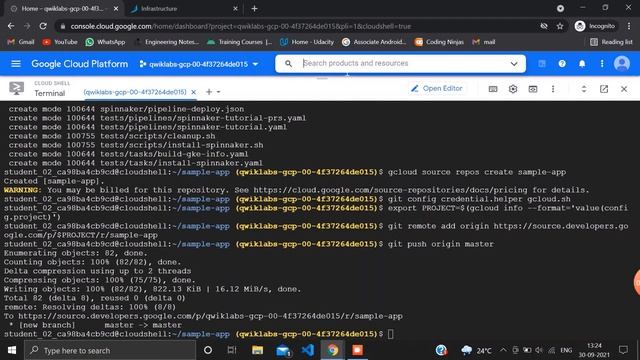This screenshot has width=640, height=360.
Task: Open Cloud Shell terminal settings gear
Action: click(513, 89)
